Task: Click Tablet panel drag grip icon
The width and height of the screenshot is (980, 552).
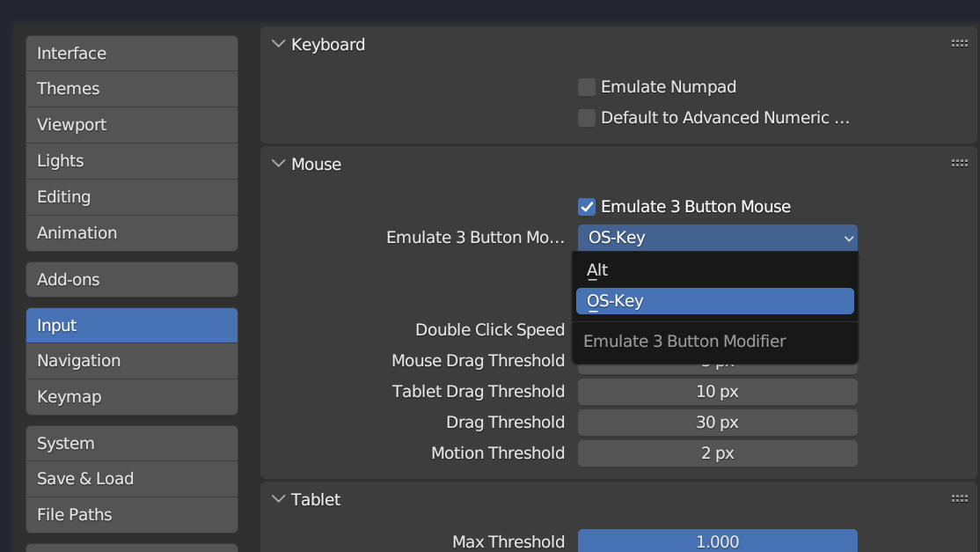Action: click(959, 499)
